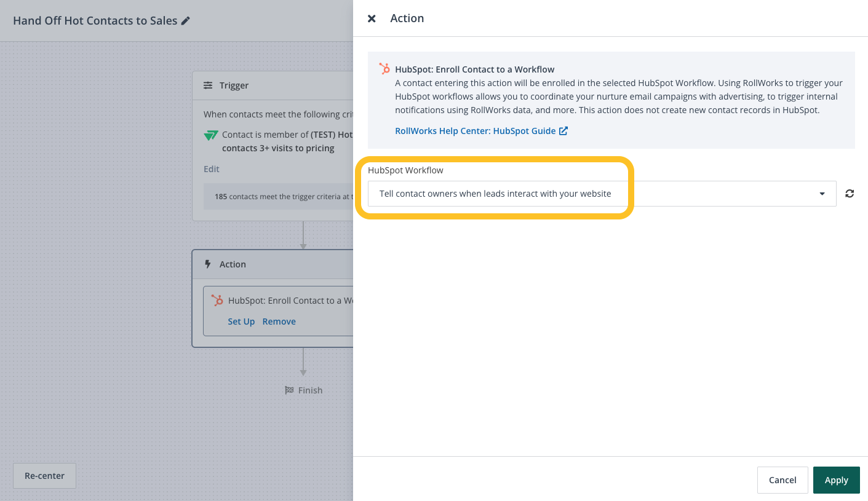Screen dimensions: 868x501
Task: Click 'HubSpot: Enroll Contact to a Workflow' heading
Action: click(x=475, y=69)
